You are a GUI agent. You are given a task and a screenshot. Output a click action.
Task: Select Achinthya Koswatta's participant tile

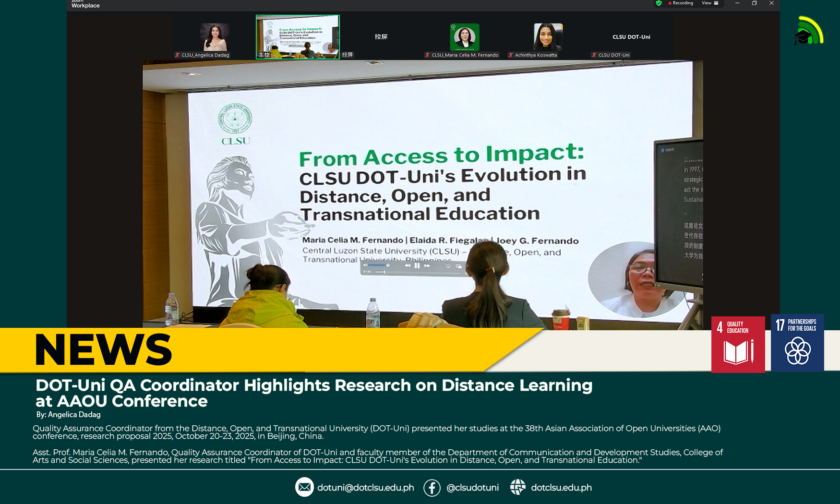pos(548,37)
